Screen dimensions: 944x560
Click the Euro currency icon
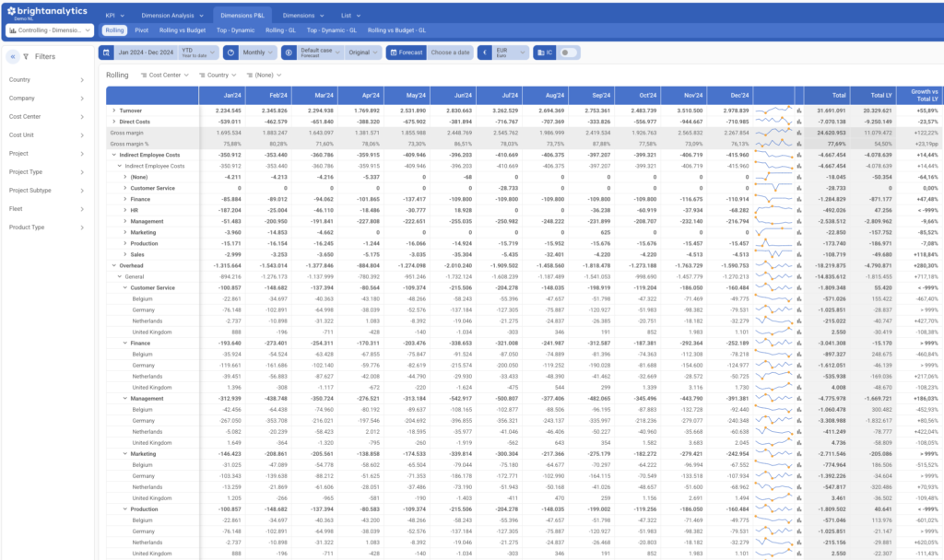coord(485,52)
